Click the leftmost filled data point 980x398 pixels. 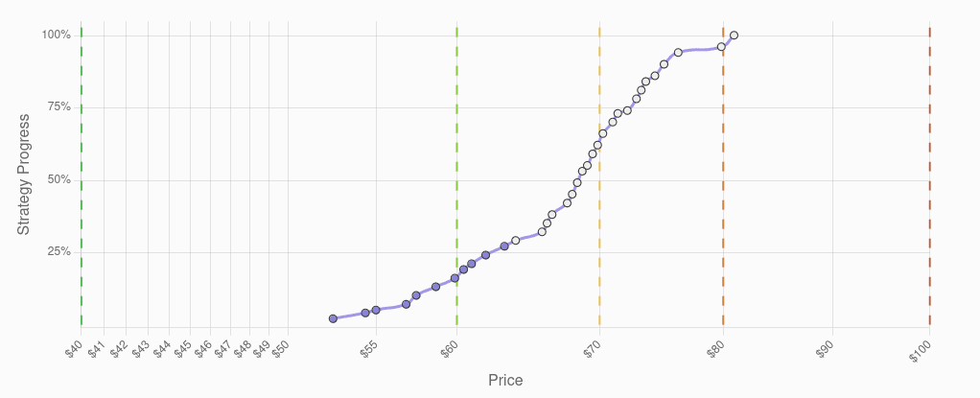click(x=333, y=318)
